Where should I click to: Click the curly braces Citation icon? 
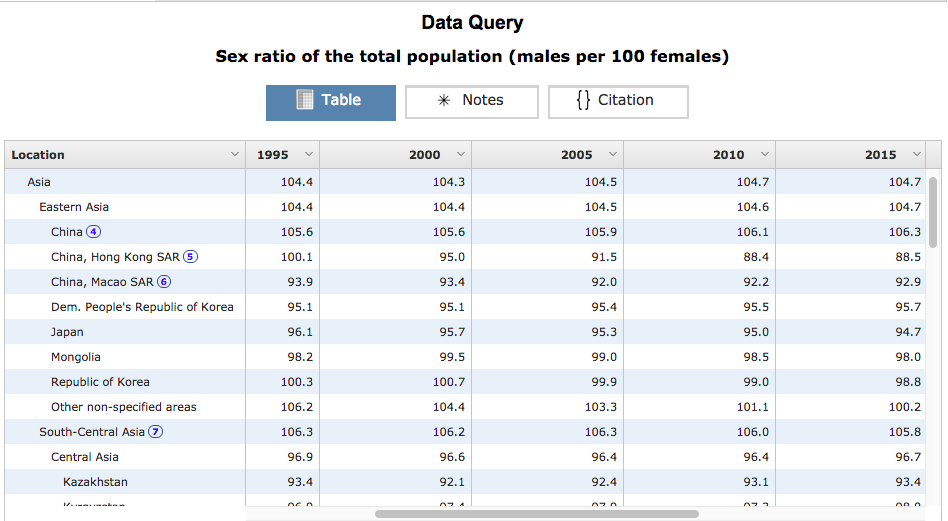click(x=583, y=100)
